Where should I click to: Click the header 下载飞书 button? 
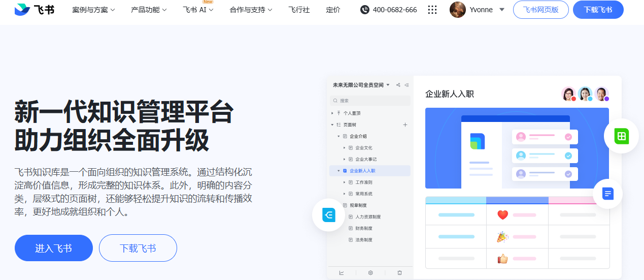[598, 10]
